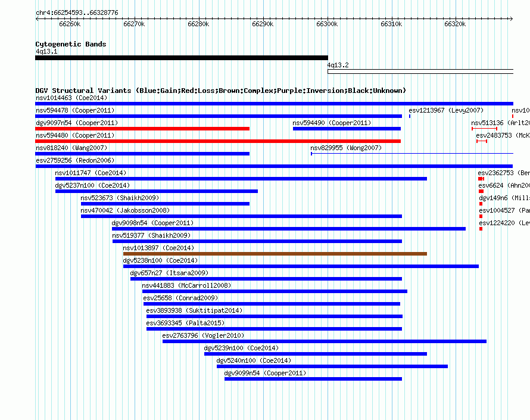Select the brown nsv1013897 complex variant bar

(x=275, y=254)
